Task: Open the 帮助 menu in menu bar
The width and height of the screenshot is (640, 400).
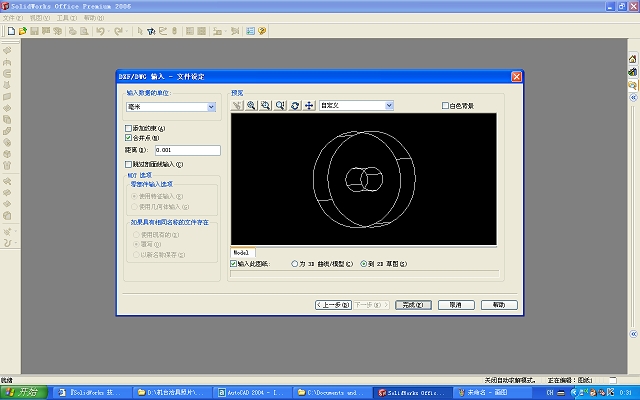Action: click(x=93, y=18)
